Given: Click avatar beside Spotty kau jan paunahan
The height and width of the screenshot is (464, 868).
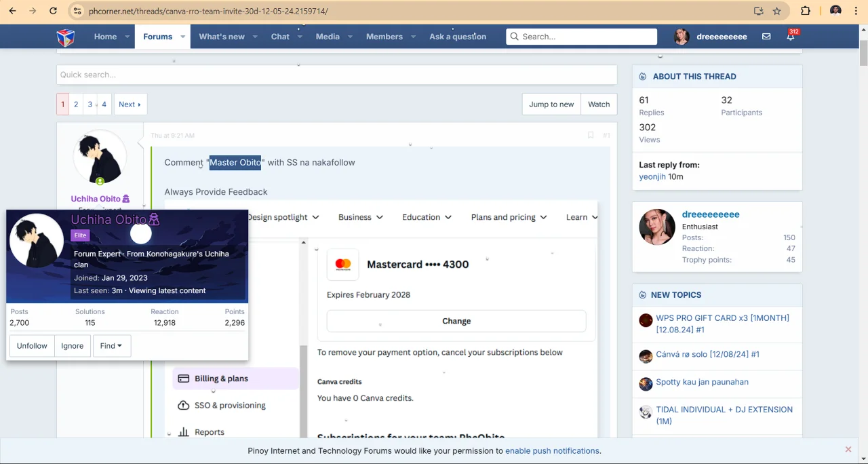Looking at the screenshot, I should tap(646, 384).
